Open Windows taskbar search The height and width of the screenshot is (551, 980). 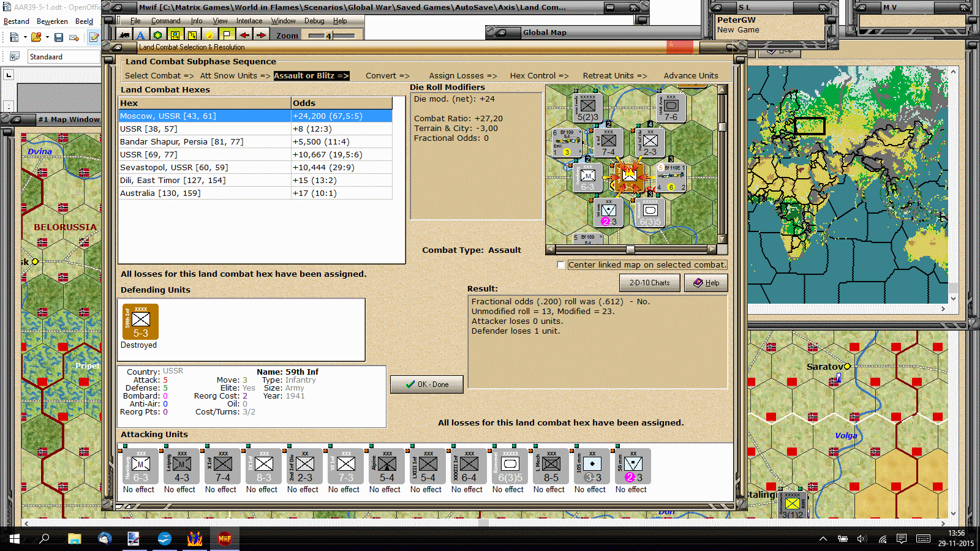(44, 539)
